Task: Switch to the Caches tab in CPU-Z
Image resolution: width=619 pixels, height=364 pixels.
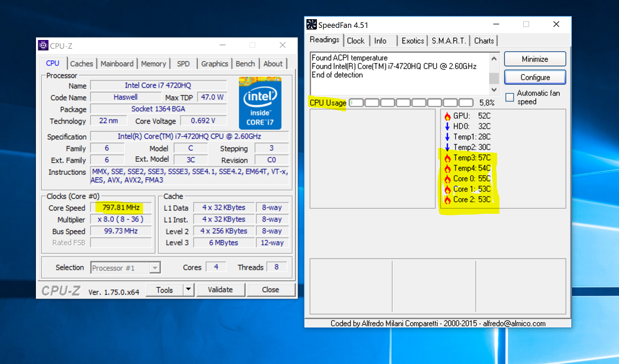Action: click(81, 64)
